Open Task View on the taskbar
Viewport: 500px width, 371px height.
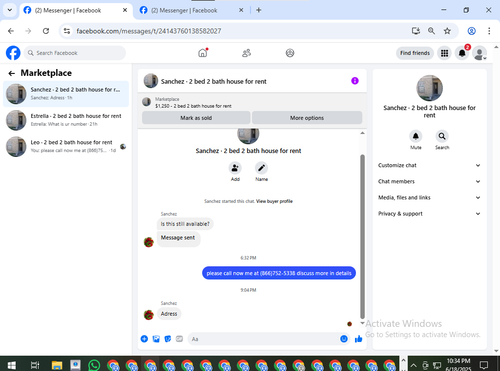point(35,365)
